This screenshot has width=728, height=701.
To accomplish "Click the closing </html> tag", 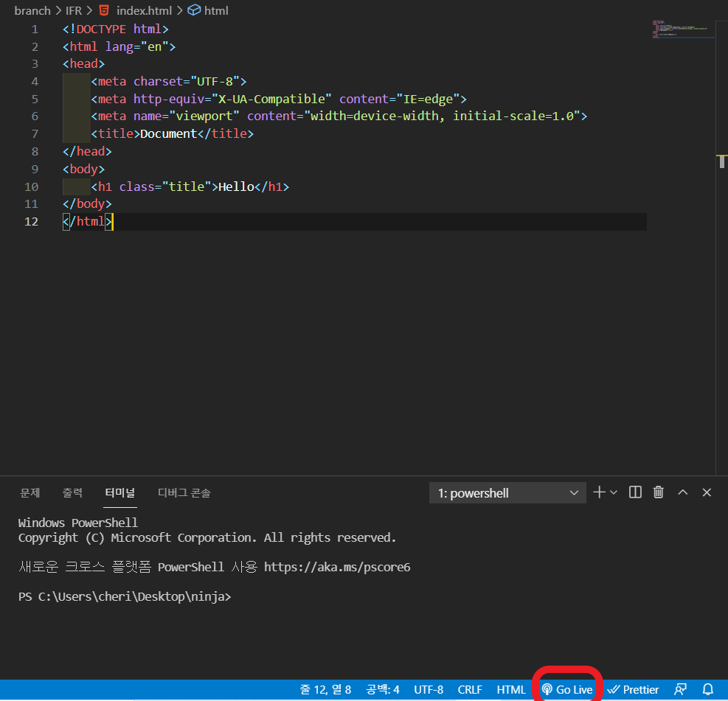I will click(87, 221).
